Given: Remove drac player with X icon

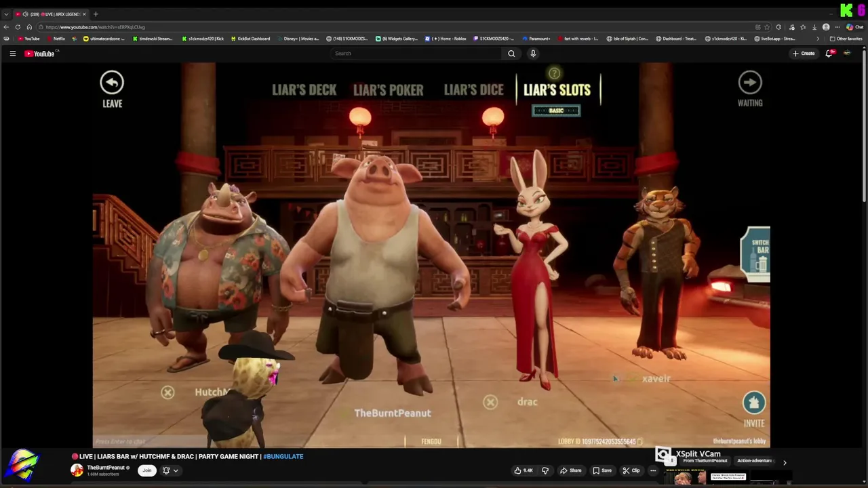Looking at the screenshot, I should pos(490,403).
